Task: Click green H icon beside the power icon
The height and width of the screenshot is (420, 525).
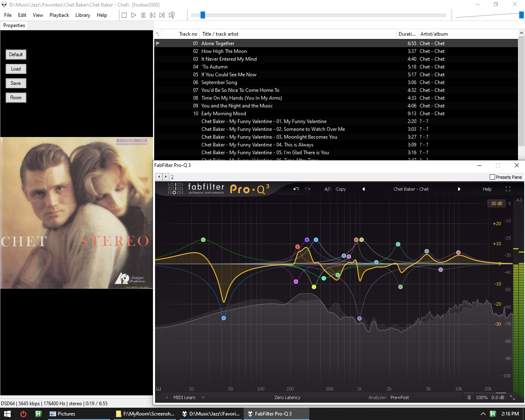Action: click(x=38, y=414)
